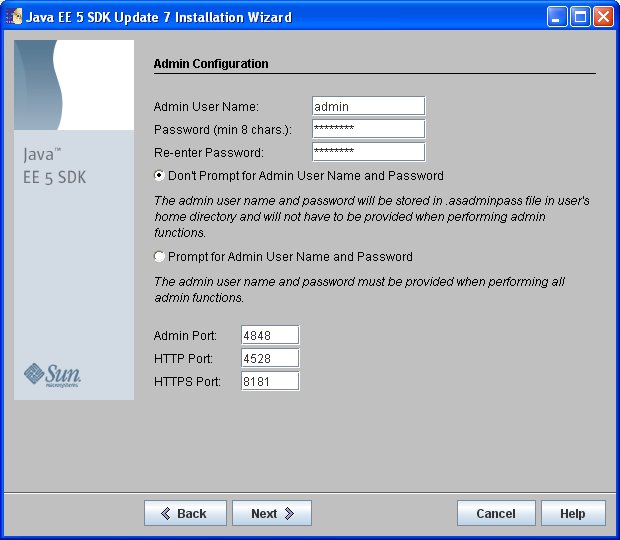Select Prompt for Admin User Name radio button
620x540 pixels.
click(159, 257)
